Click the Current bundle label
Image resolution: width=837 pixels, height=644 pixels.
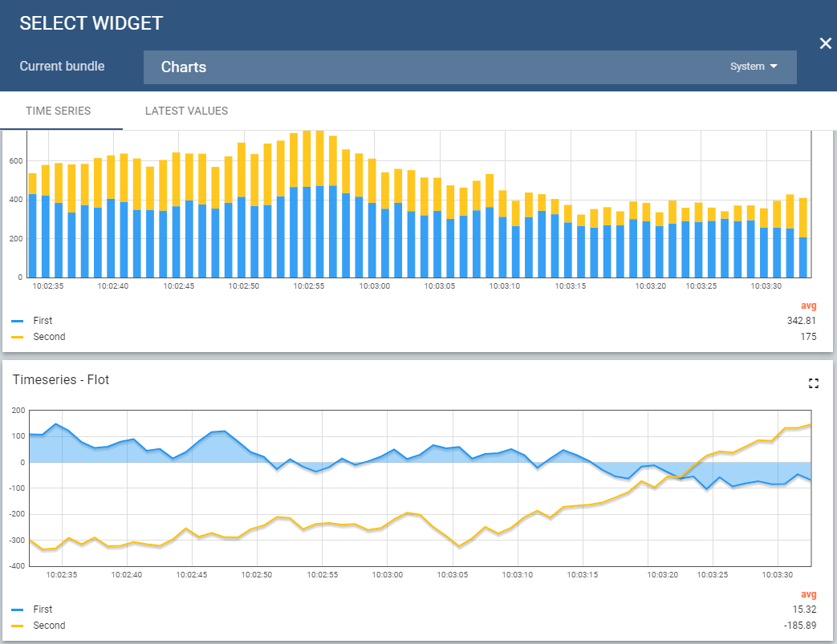click(62, 67)
